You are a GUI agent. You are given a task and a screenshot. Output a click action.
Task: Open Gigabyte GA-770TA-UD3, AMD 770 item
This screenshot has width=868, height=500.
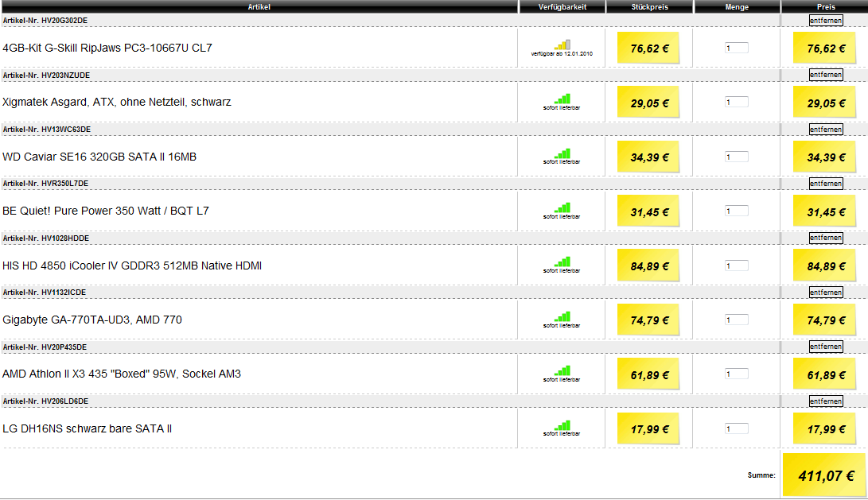pyautogui.click(x=92, y=320)
